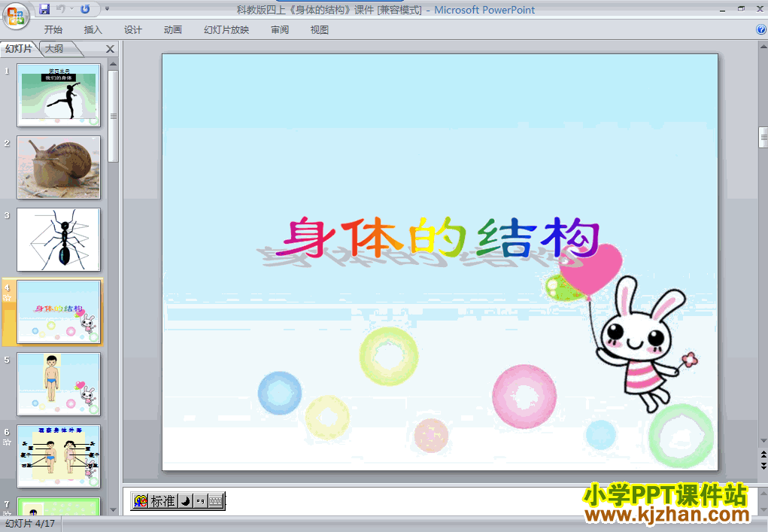Expand the Undo history dropdown arrow
The image size is (768, 532).
click(72, 9)
